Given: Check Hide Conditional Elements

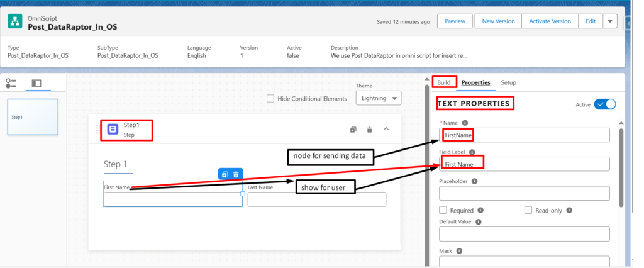Looking at the screenshot, I should [x=270, y=99].
